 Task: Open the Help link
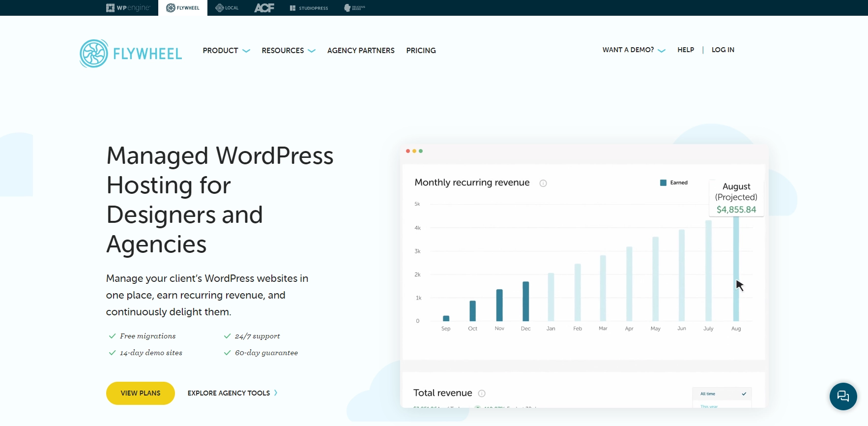click(x=686, y=50)
